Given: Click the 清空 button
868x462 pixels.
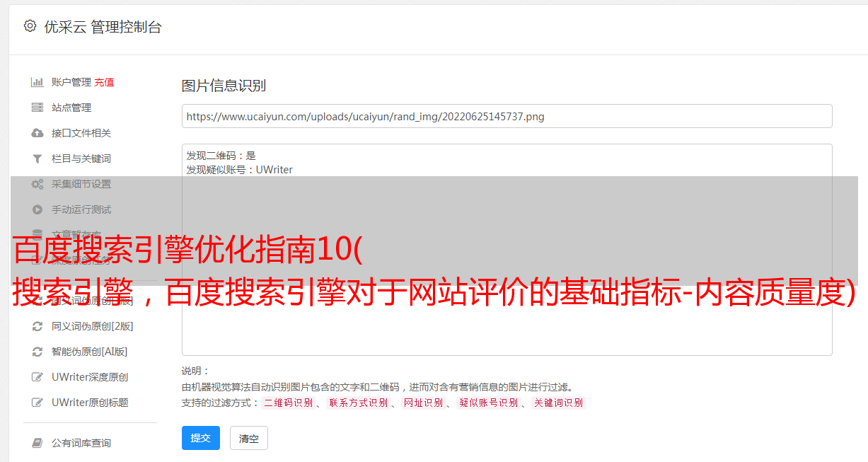Looking at the screenshot, I should [x=249, y=438].
